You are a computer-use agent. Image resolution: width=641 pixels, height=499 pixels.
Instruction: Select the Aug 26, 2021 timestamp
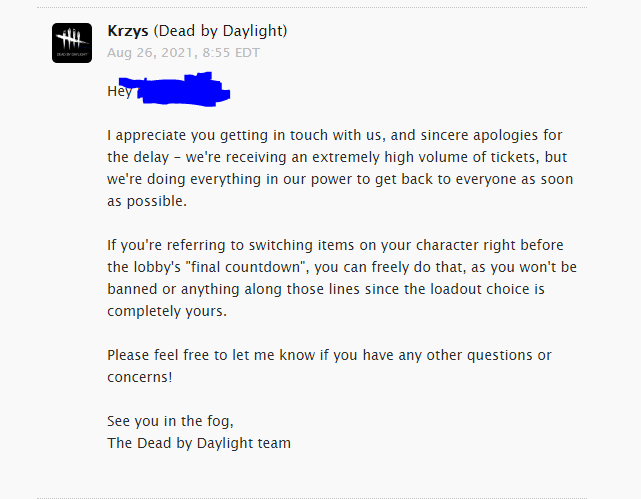[184, 53]
